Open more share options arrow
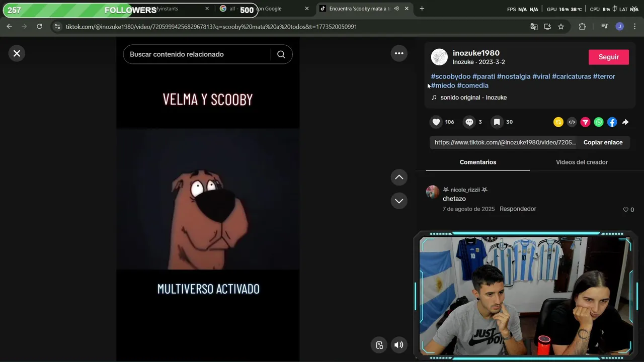This screenshot has height=362, width=644. tap(625, 122)
